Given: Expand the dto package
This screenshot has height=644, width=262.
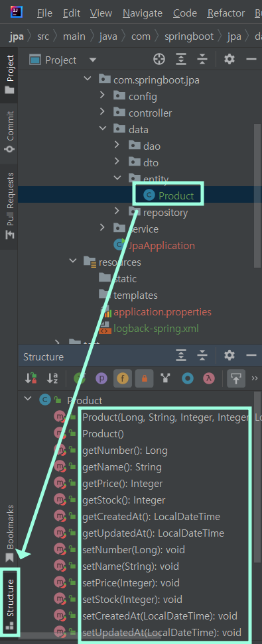Looking at the screenshot, I should point(117,162).
